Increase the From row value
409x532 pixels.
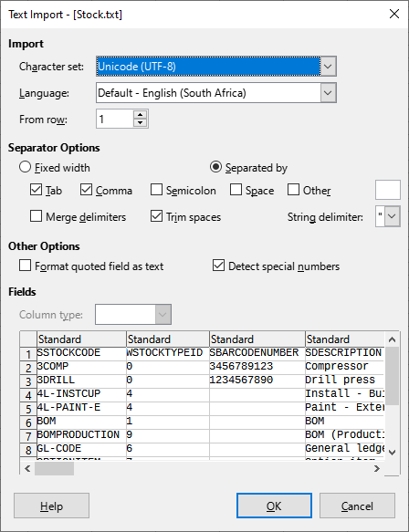point(141,115)
